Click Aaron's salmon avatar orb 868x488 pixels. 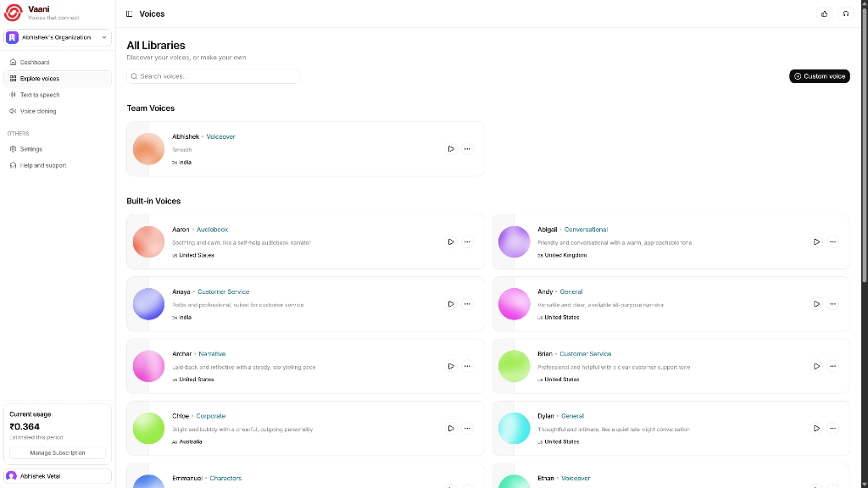148,241
